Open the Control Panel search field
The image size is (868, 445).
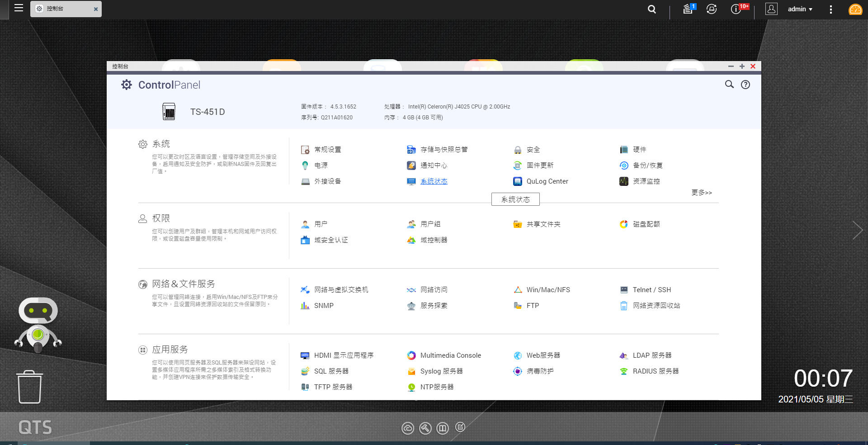(729, 85)
